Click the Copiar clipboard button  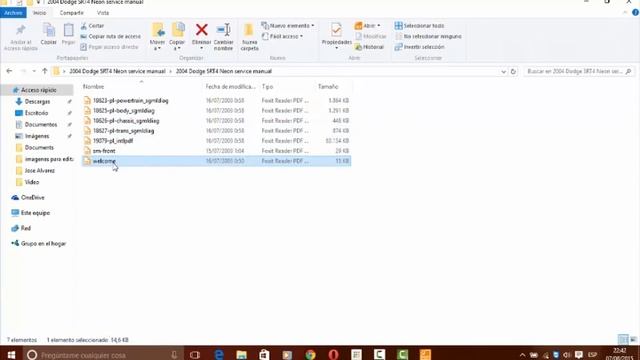pyautogui.click(x=49, y=34)
